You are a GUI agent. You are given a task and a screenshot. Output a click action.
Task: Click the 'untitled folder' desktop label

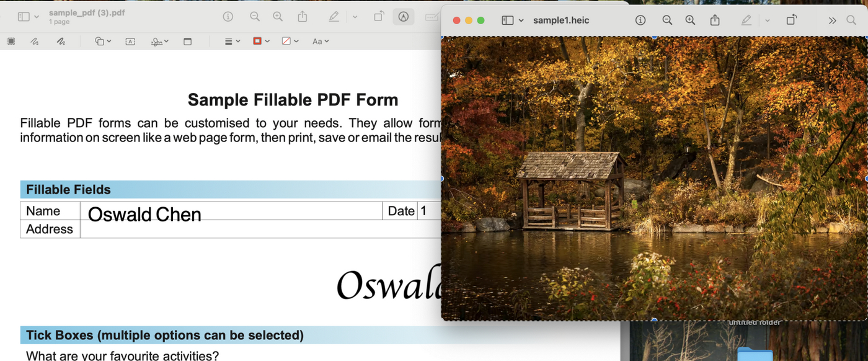[x=755, y=323]
